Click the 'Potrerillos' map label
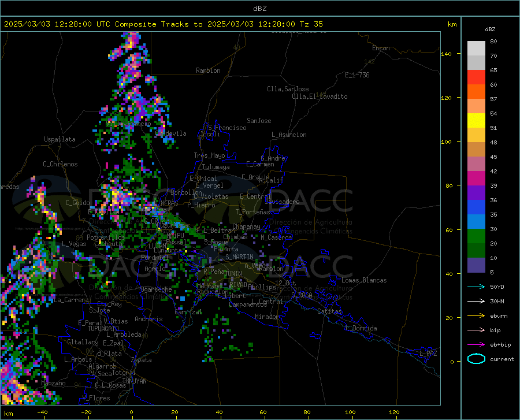This screenshot has height=420, width=520. [106, 237]
